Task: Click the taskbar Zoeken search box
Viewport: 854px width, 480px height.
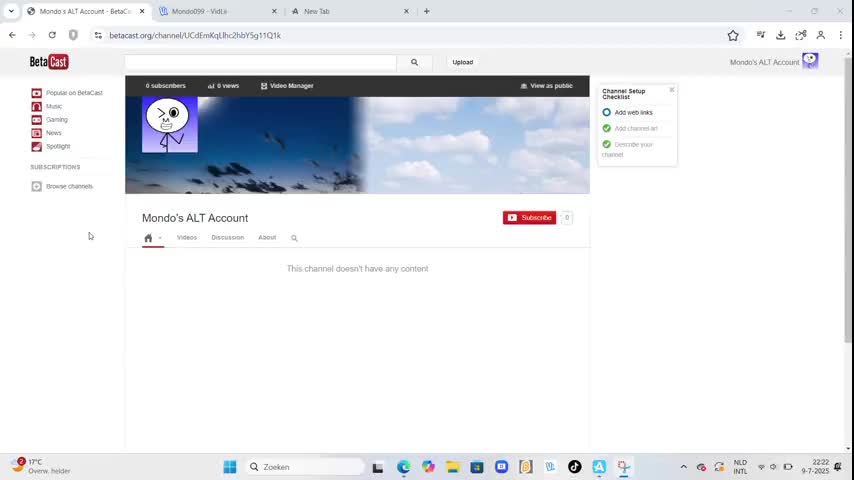Action: click(x=304, y=467)
